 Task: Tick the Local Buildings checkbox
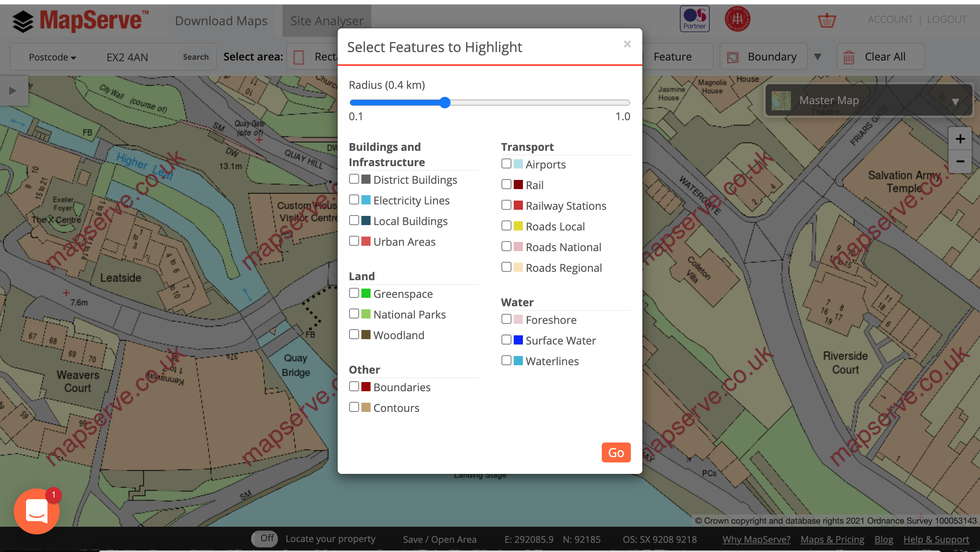[354, 220]
